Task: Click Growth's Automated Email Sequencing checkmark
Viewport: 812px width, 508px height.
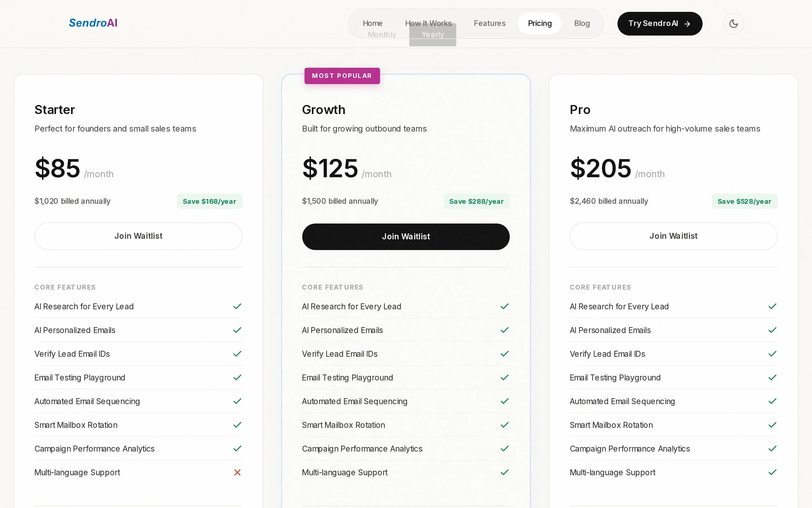Action: [x=504, y=401]
